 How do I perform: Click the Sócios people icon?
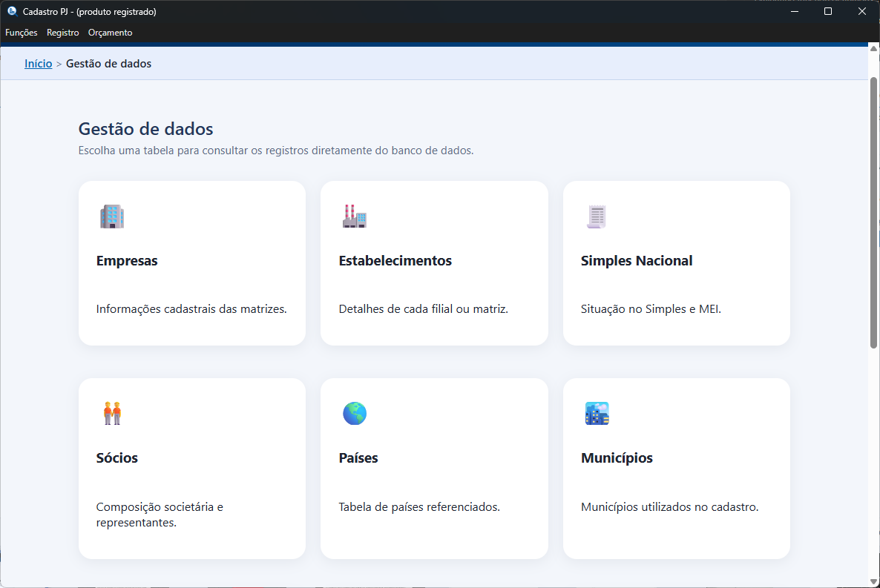[x=112, y=414]
